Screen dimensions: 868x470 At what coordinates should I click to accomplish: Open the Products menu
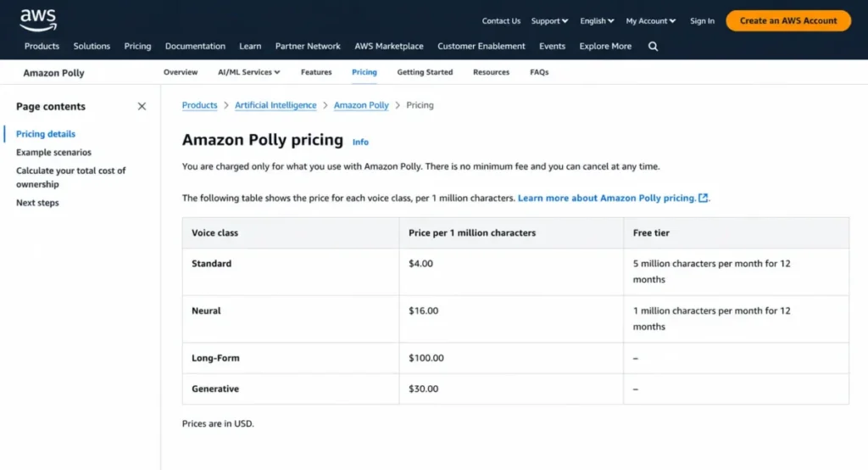42,46
